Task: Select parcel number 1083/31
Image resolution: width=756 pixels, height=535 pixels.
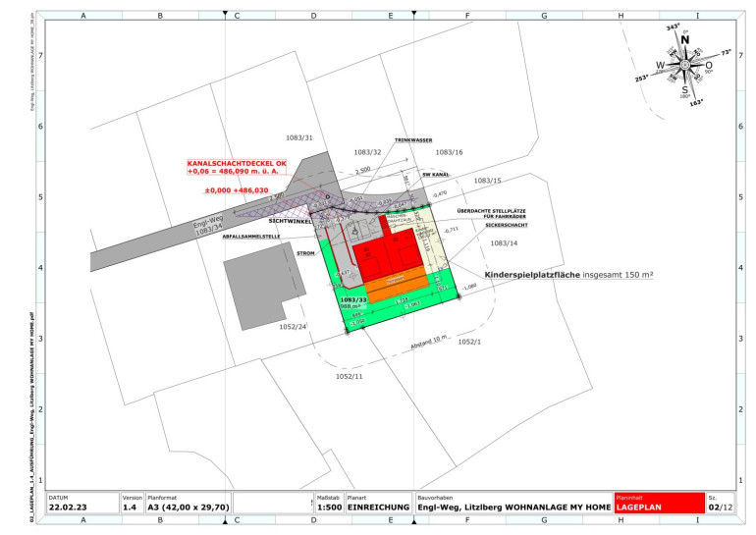Action: click(x=298, y=137)
